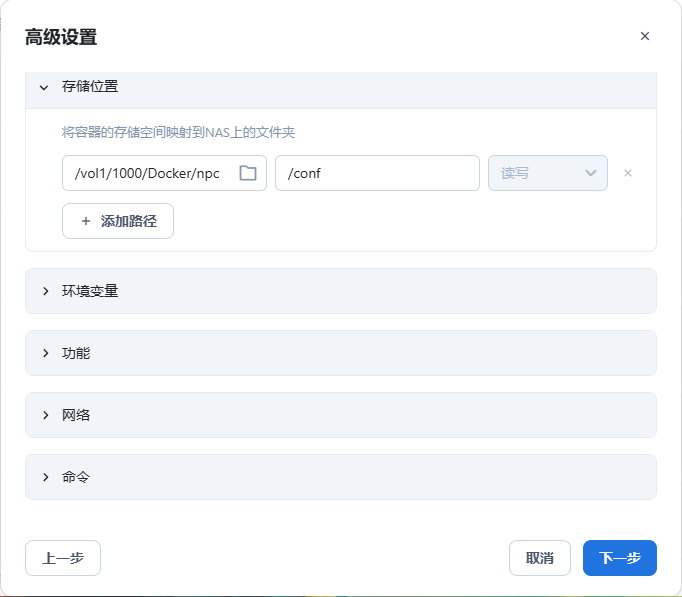Screen dimensions: 682x597
Task: Expand 网络 using its arrow icon
Action: [45, 415]
